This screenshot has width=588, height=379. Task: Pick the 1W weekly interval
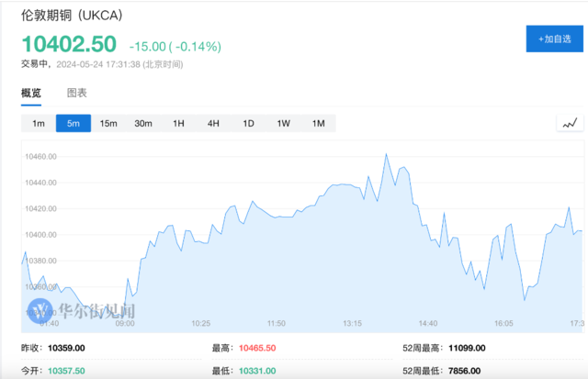283,123
